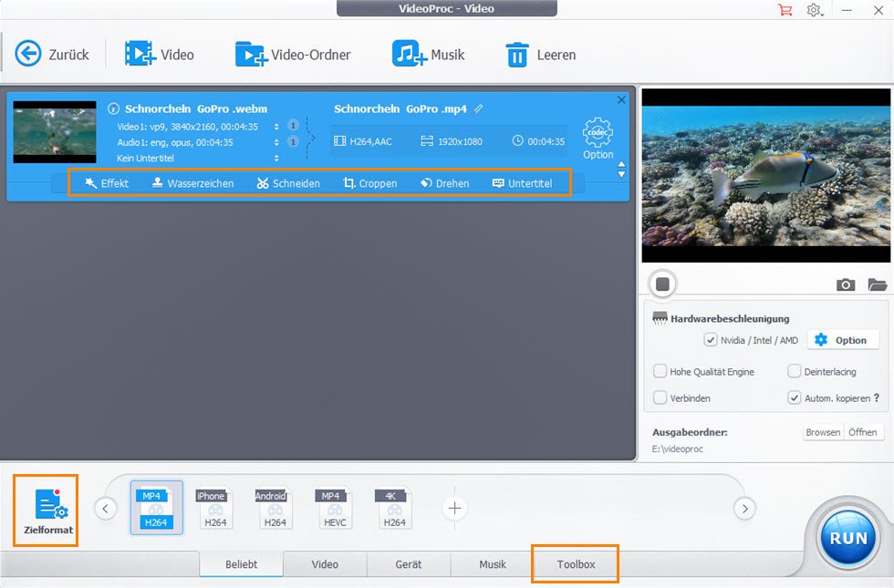Screen dimensions: 894x588
Task: Enable Hohe Qualität Engine checkbox
Action: [x=660, y=372]
